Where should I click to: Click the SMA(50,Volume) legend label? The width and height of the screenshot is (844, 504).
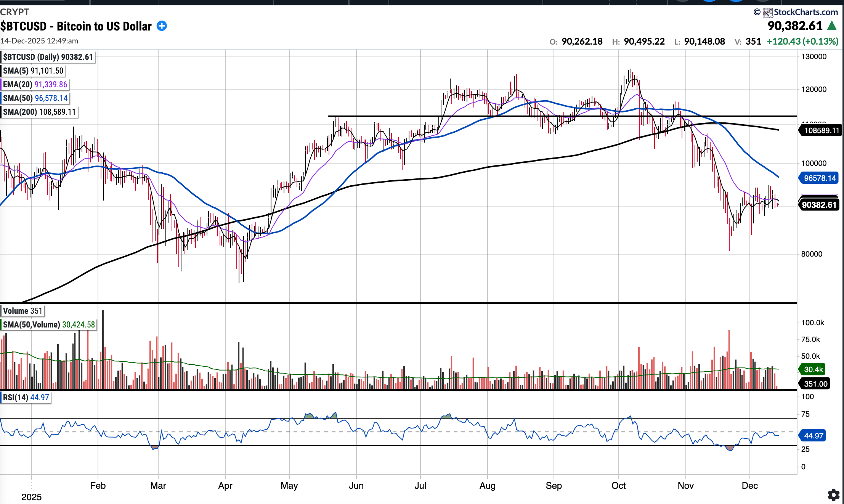click(x=49, y=324)
